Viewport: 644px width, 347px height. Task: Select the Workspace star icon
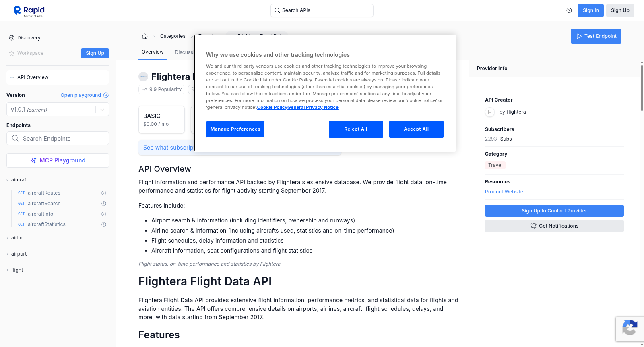12,53
